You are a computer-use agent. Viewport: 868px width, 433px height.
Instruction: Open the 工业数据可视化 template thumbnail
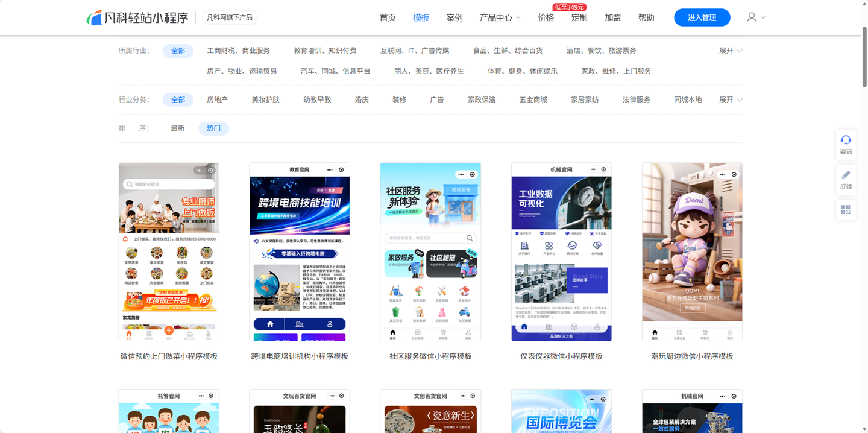[561, 251]
